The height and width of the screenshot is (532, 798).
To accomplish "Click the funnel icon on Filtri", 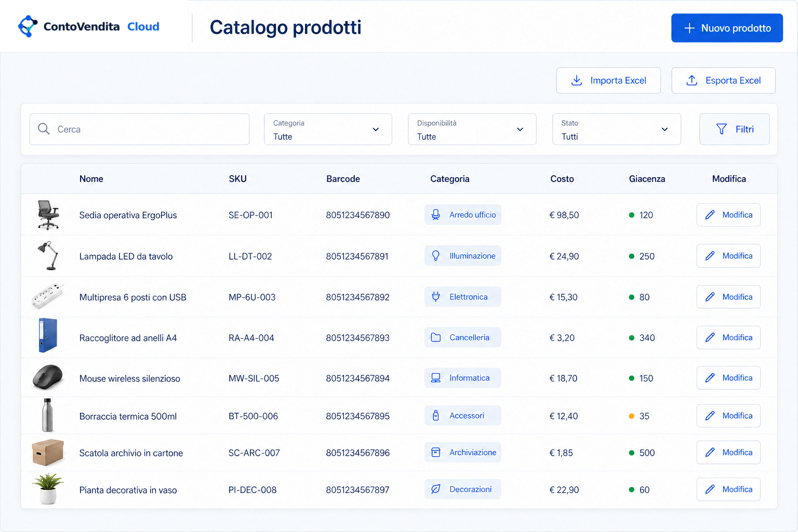I will [722, 129].
